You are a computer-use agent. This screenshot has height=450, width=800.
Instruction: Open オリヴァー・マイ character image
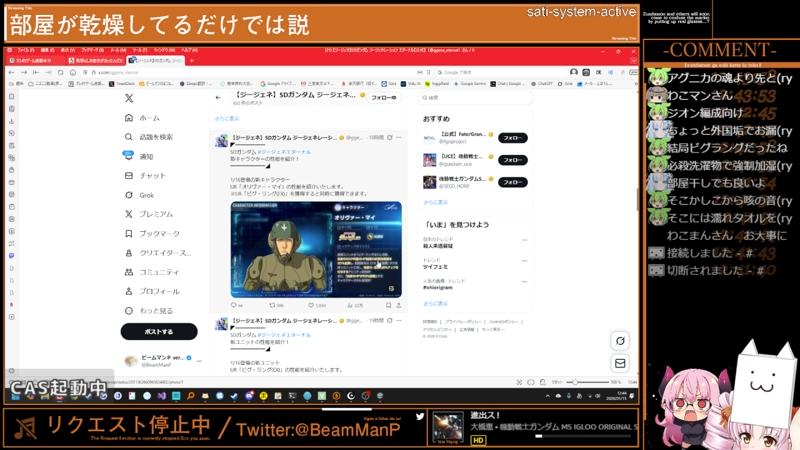click(x=316, y=249)
